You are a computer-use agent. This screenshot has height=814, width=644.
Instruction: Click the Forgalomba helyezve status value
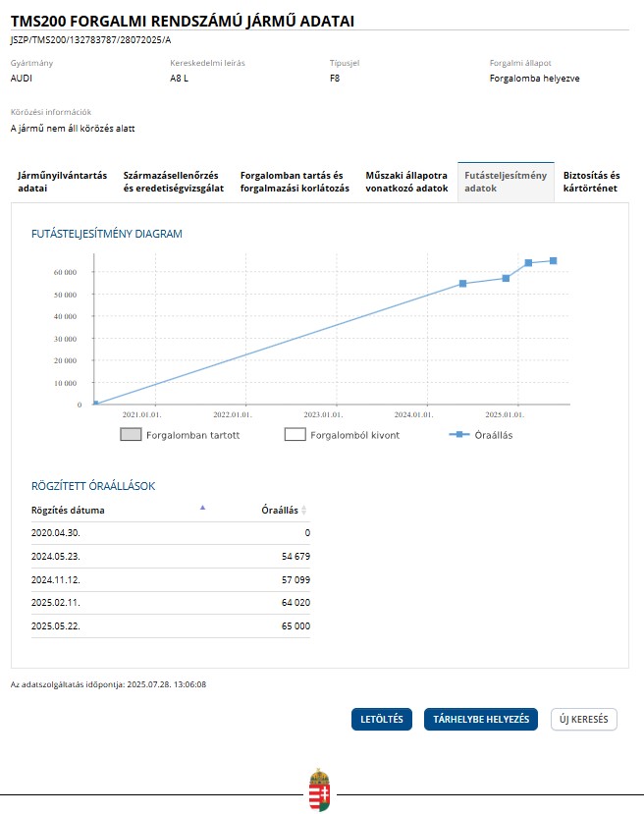click(534, 79)
